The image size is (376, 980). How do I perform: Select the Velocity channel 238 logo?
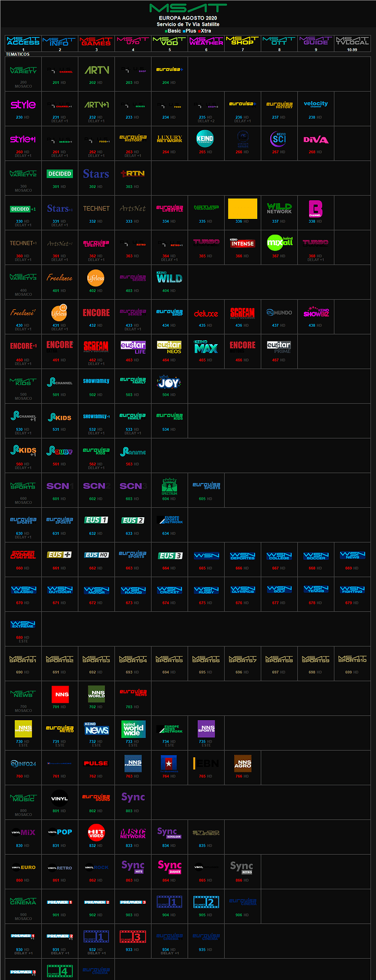coord(316,104)
